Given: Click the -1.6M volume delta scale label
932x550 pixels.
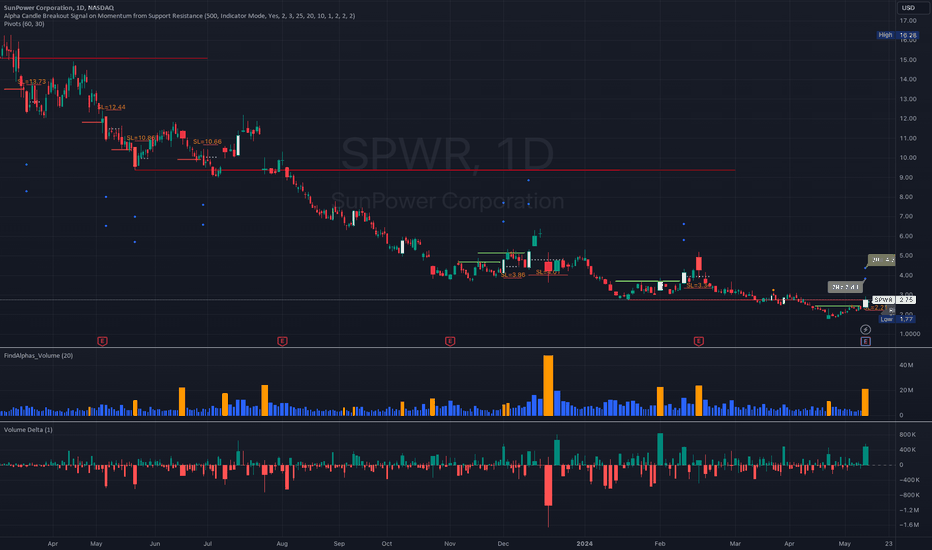Looking at the screenshot, I should [909, 525].
